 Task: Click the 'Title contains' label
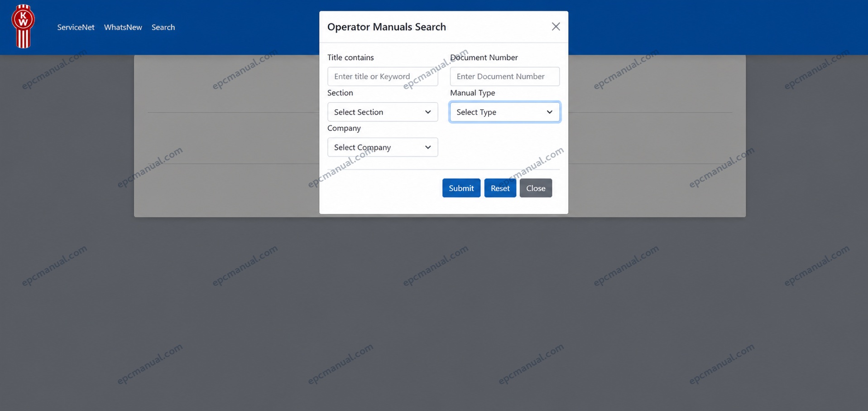pos(350,58)
